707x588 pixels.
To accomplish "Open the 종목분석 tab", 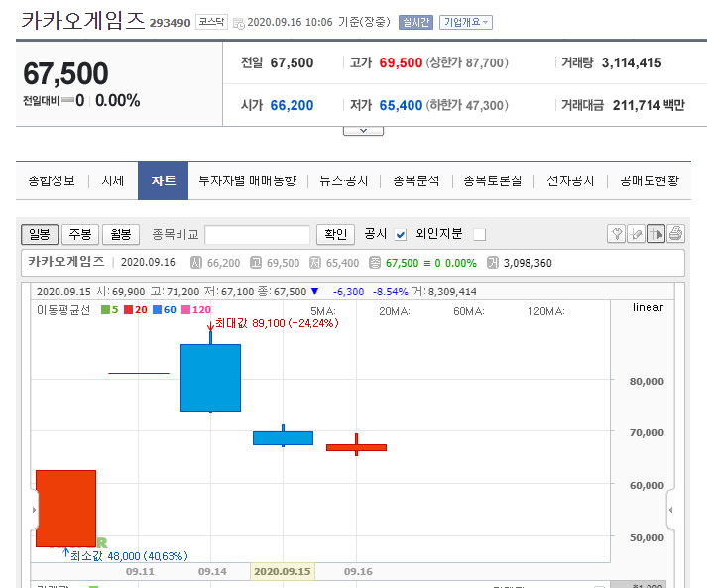I will pos(416,180).
